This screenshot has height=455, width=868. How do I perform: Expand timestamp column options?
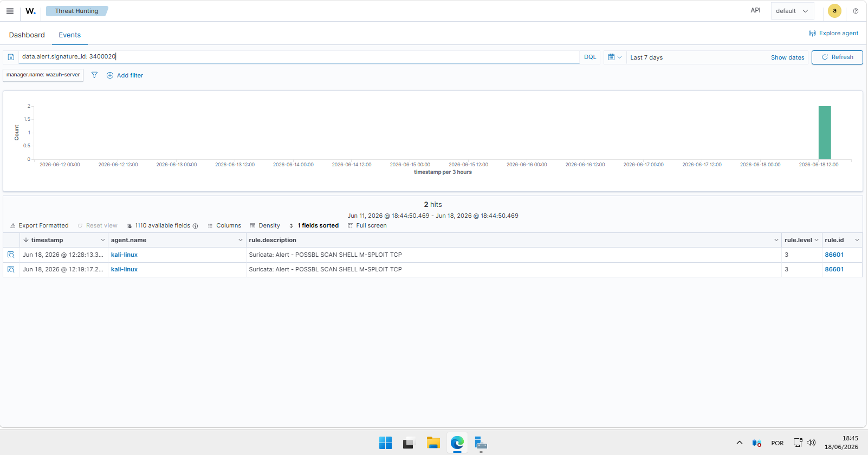pos(103,240)
